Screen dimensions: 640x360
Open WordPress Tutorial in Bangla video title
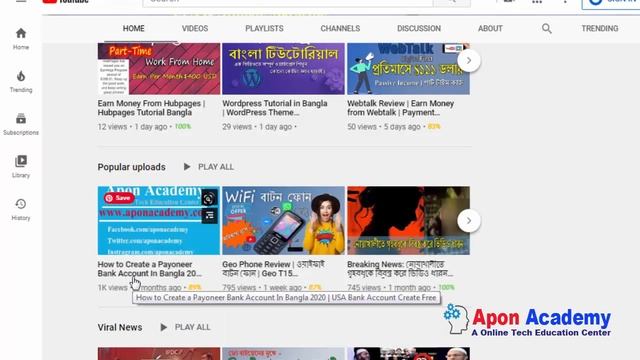click(275, 108)
